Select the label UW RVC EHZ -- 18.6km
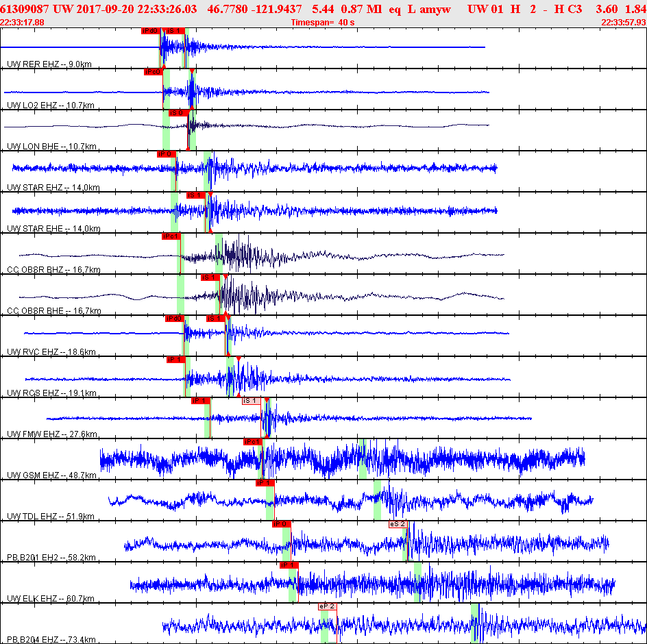The height and width of the screenshot is (644, 647). [51, 351]
